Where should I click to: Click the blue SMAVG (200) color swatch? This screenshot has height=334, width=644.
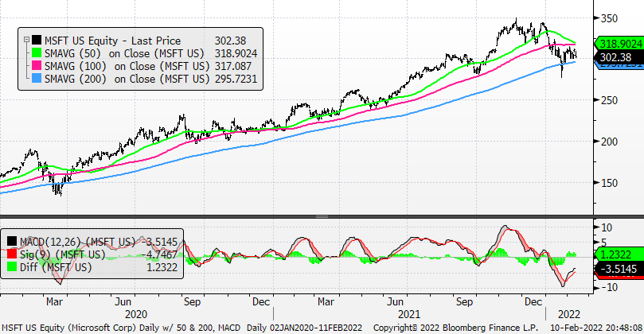point(37,79)
